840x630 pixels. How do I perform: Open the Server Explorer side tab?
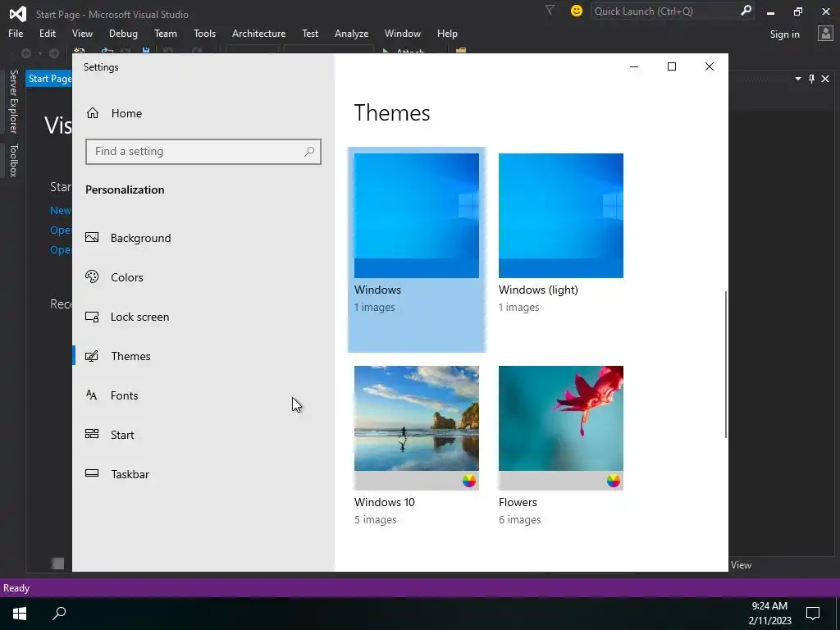pos(13,101)
